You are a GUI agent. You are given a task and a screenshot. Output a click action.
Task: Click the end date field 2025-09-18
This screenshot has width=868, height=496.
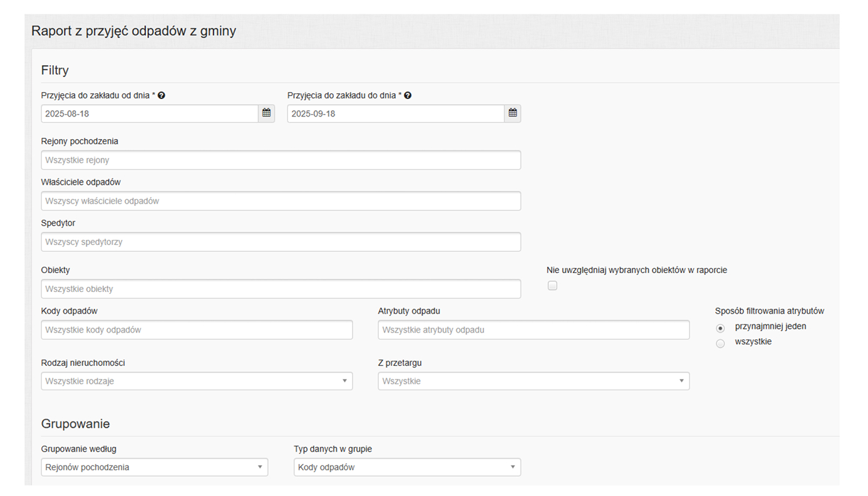tap(396, 113)
